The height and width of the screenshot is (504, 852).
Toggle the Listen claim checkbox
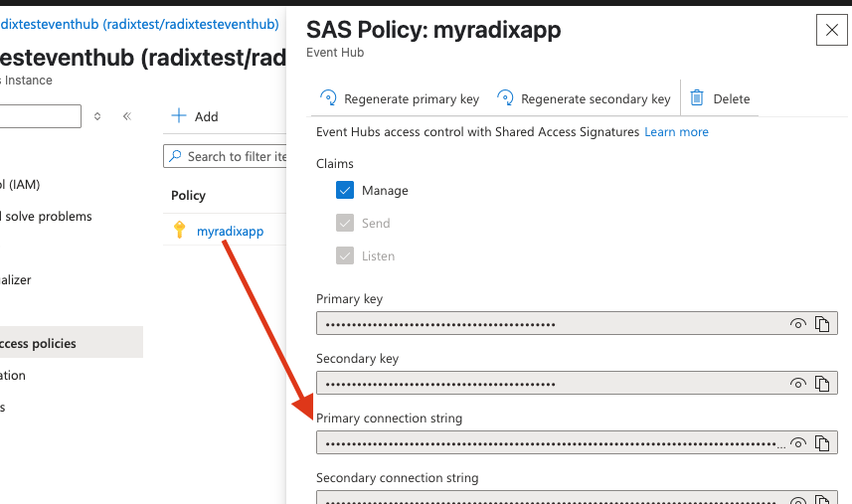pos(345,255)
